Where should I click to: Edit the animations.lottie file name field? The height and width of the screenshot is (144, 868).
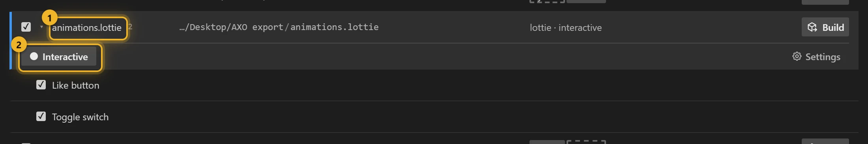pyautogui.click(x=87, y=28)
